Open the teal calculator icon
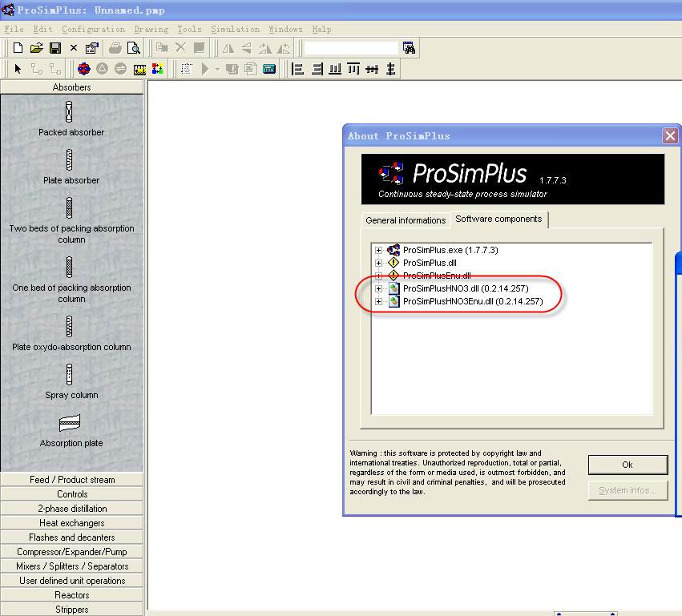The image size is (682, 616). [269, 69]
